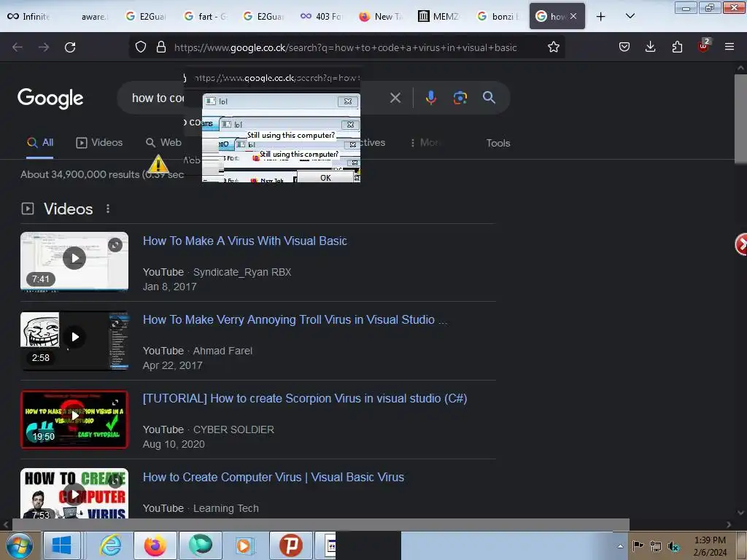Open the Windows Media Player taskbar icon
The image size is (747, 560).
pos(245,545)
